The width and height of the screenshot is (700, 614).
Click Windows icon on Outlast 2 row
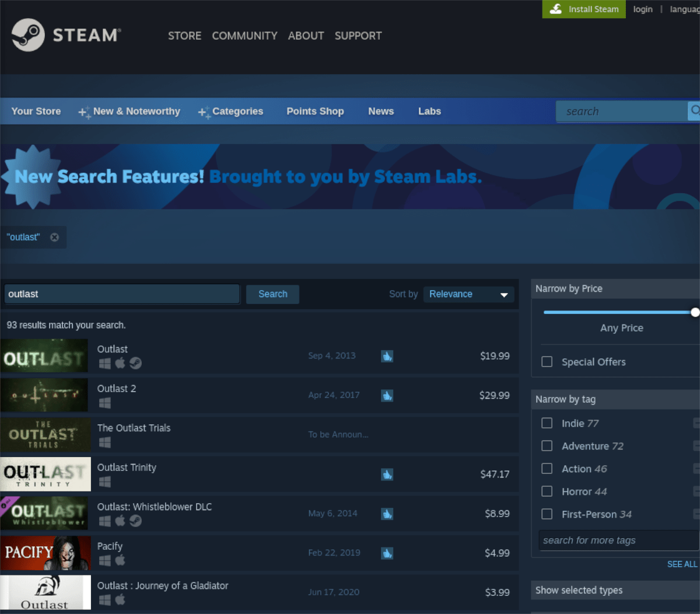coord(104,403)
